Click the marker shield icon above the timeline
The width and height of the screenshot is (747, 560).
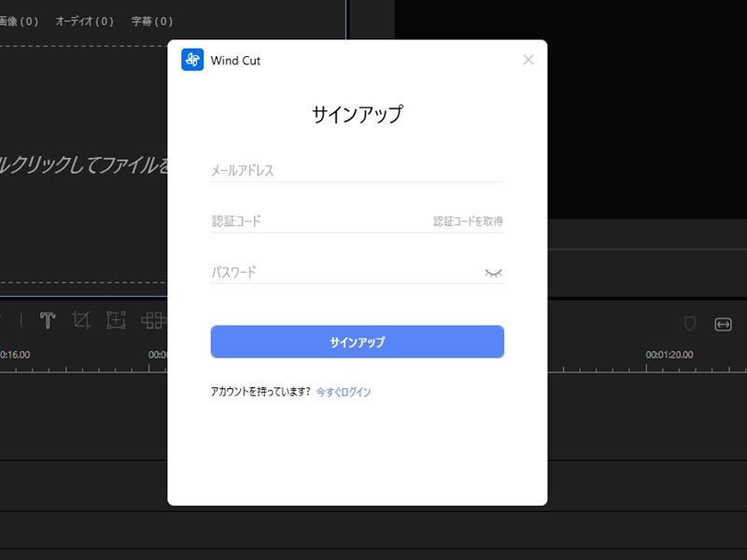pyautogui.click(x=689, y=324)
